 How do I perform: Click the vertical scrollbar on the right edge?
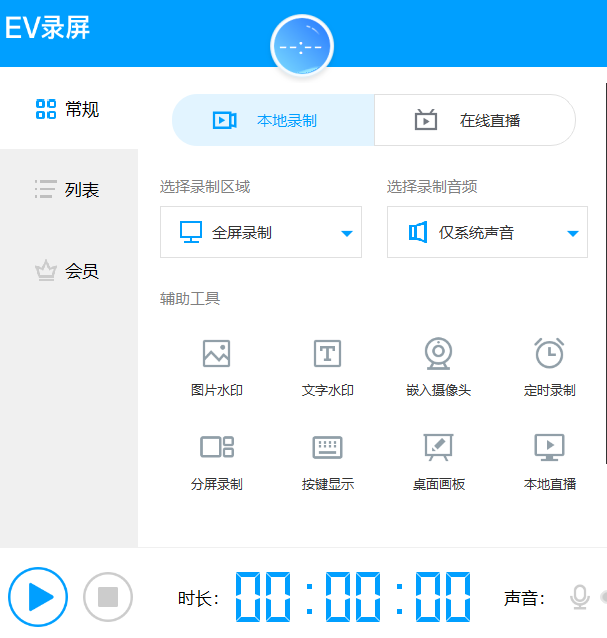coord(605,273)
